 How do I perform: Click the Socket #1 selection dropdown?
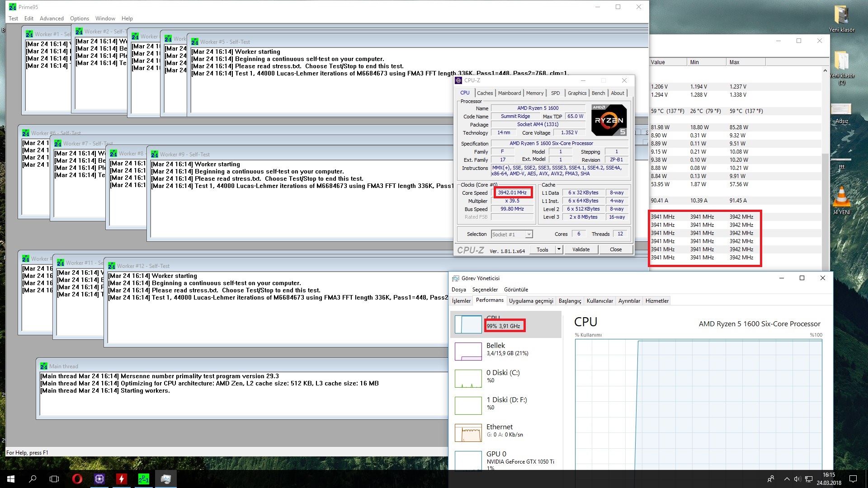511,234
